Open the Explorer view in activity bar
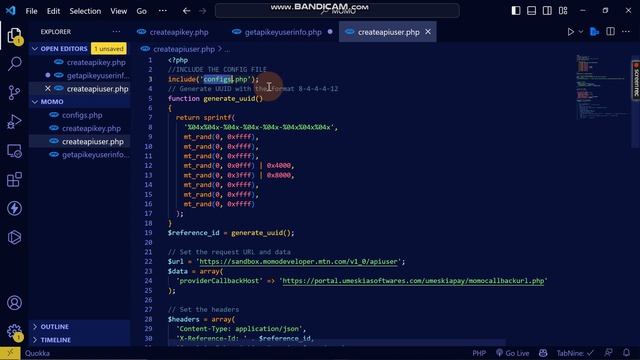The image size is (640, 360). tap(14, 36)
